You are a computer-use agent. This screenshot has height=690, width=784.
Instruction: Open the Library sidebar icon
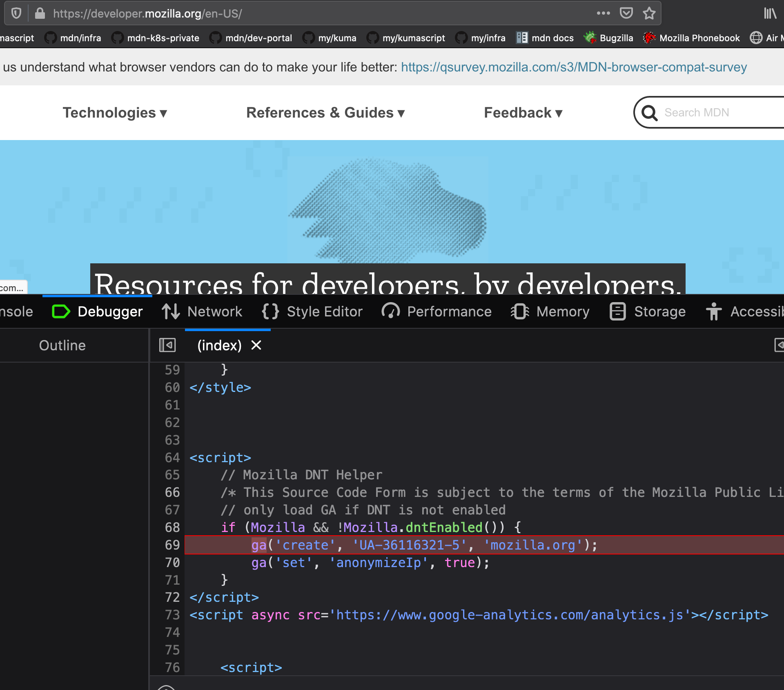click(770, 13)
